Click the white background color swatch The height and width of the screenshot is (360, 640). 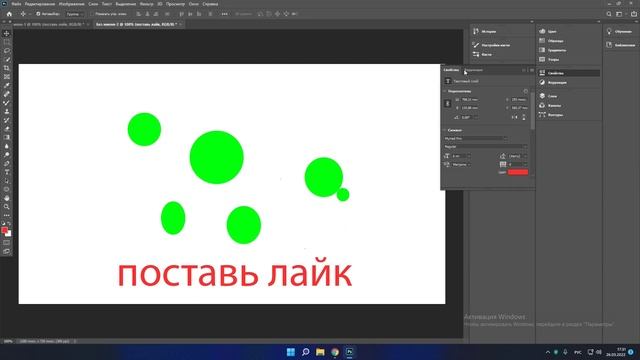(9, 234)
